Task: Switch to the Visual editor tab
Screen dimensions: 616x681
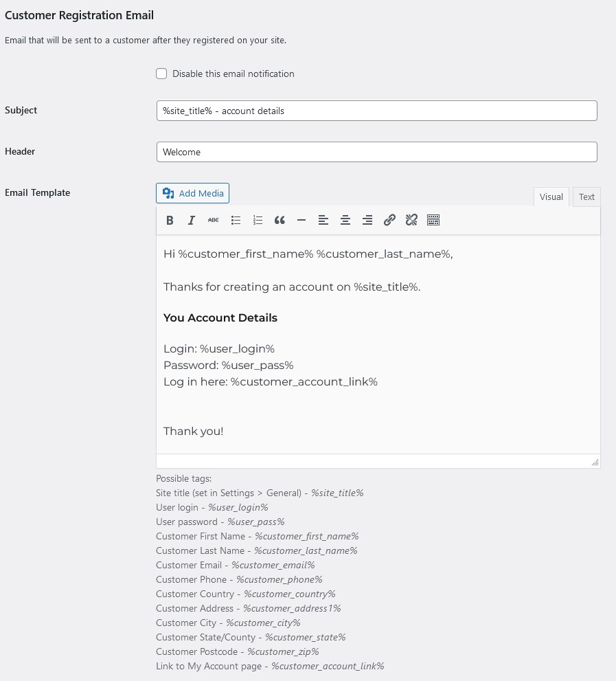Action: click(551, 197)
